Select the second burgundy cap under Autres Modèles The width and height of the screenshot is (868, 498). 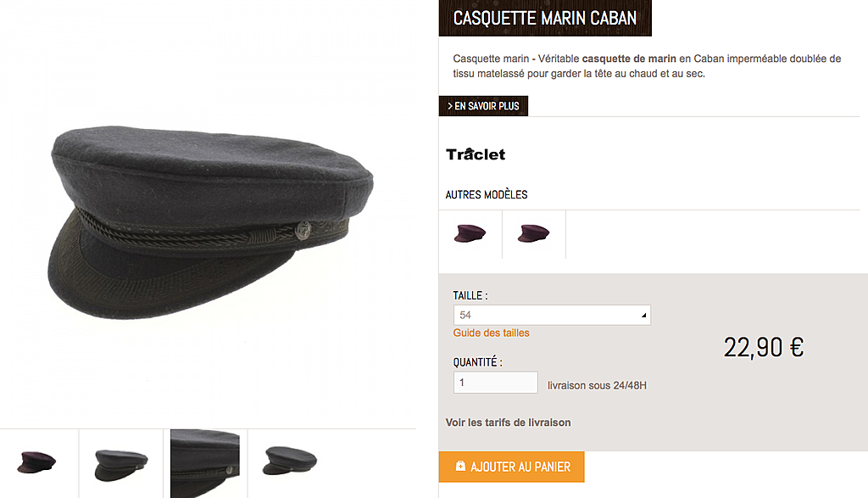pyautogui.click(x=534, y=234)
